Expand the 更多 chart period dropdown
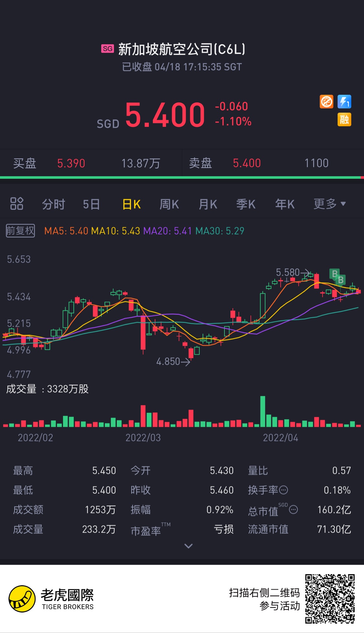364x633 pixels. point(330,204)
